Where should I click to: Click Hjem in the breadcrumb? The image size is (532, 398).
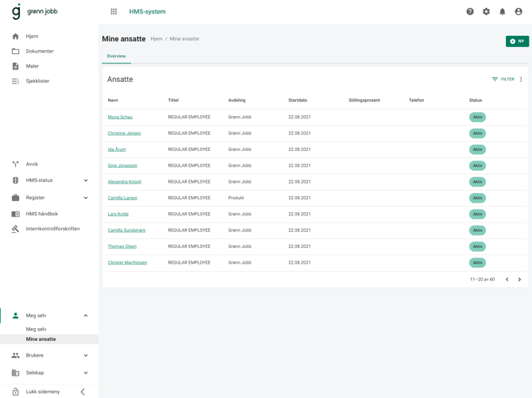coord(156,39)
